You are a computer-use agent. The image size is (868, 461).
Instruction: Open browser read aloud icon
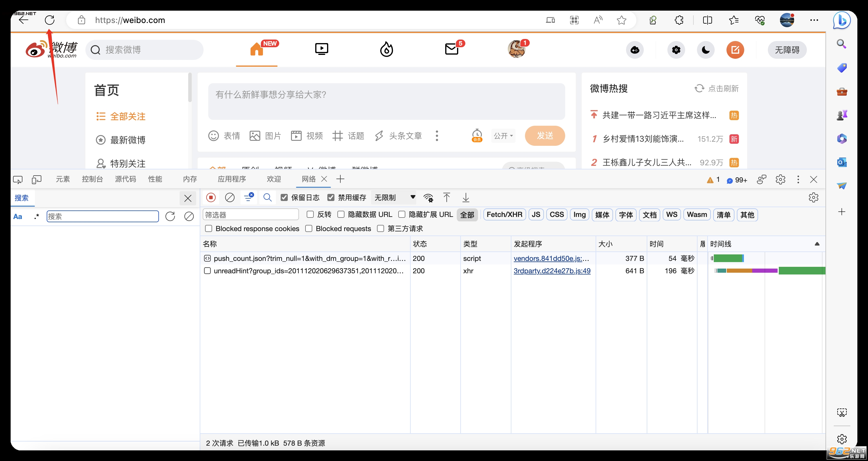(x=598, y=20)
